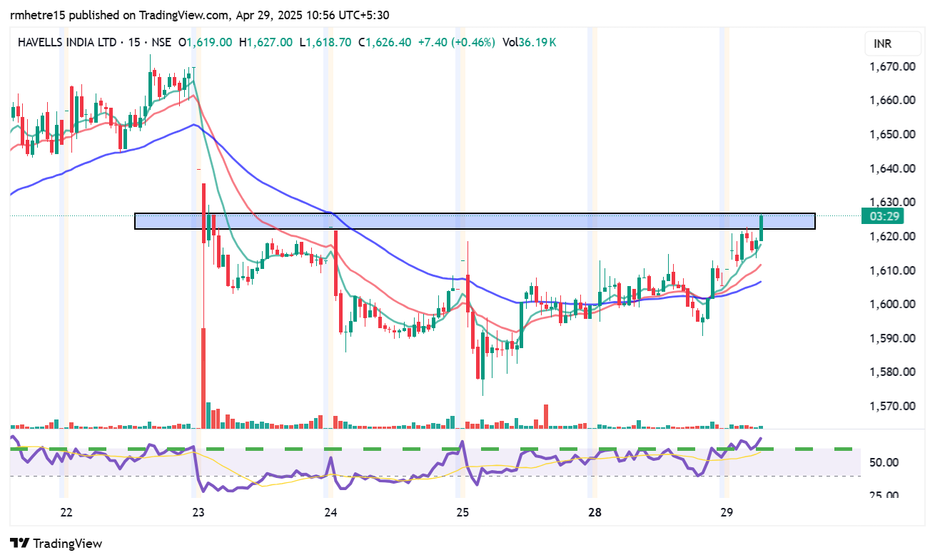
Task: Click the 1,610.00 price axis label
Action: pyautogui.click(x=892, y=270)
